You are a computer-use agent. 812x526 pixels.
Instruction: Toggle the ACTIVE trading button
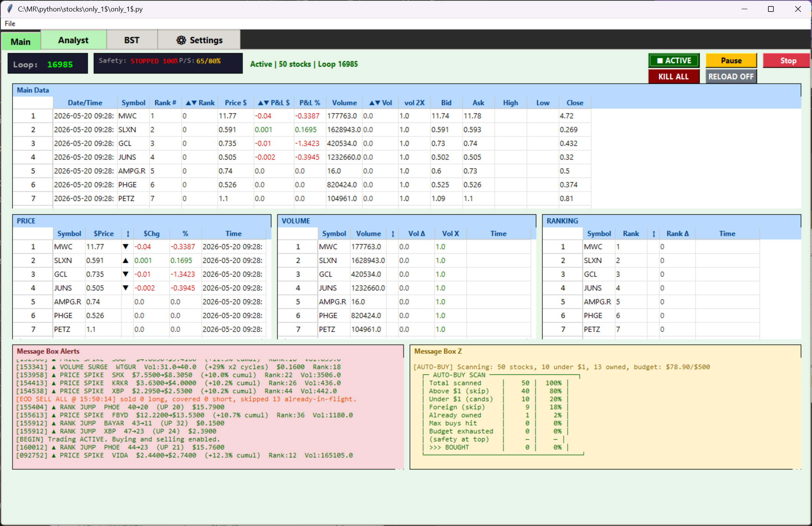[674, 60]
